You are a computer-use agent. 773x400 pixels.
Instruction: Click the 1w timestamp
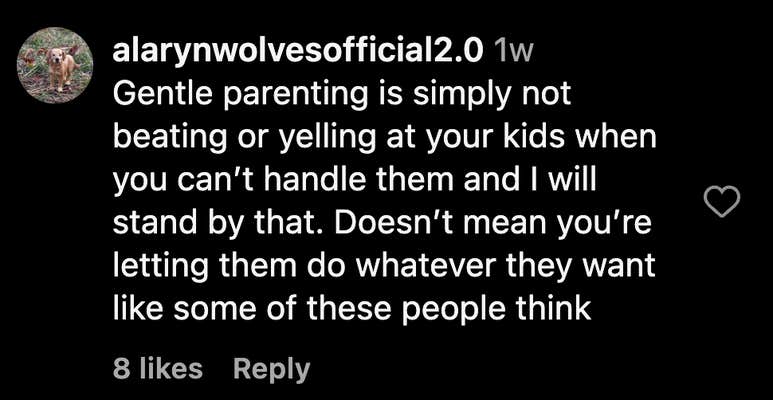pyautogui.click(x=515, y=49)
